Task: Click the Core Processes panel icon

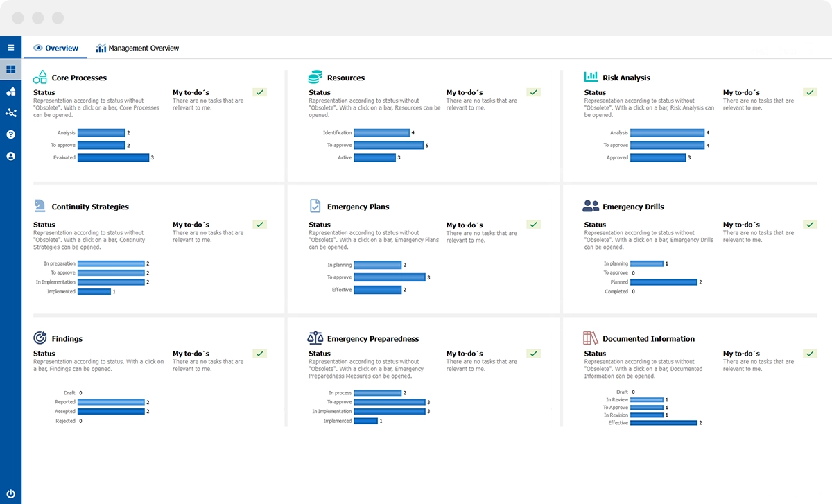Action: (x=40, y=76)
